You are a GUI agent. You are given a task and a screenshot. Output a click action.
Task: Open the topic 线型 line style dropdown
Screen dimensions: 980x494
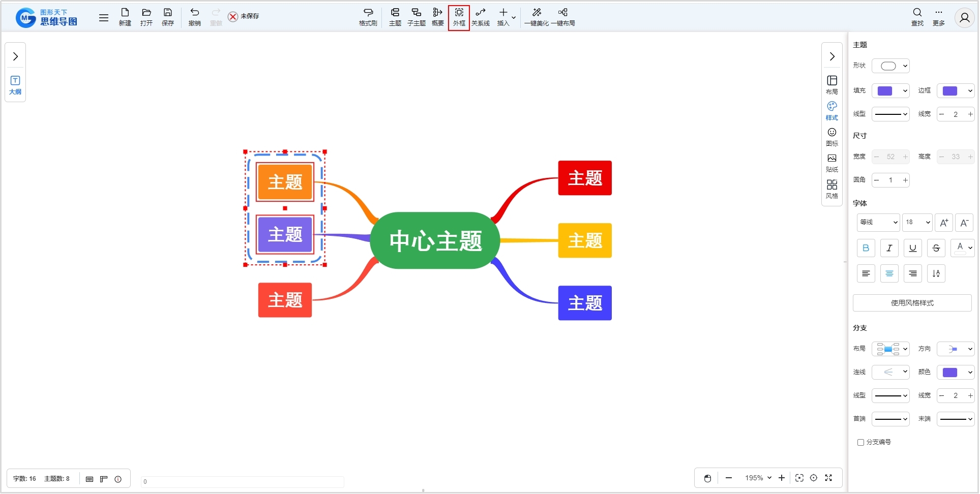[x=890, y=114]
